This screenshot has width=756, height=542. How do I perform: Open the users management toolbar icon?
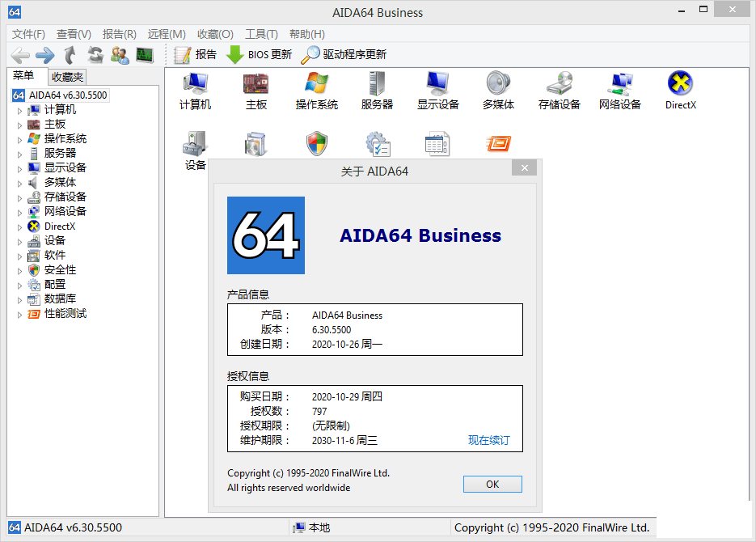coord(120,55)
